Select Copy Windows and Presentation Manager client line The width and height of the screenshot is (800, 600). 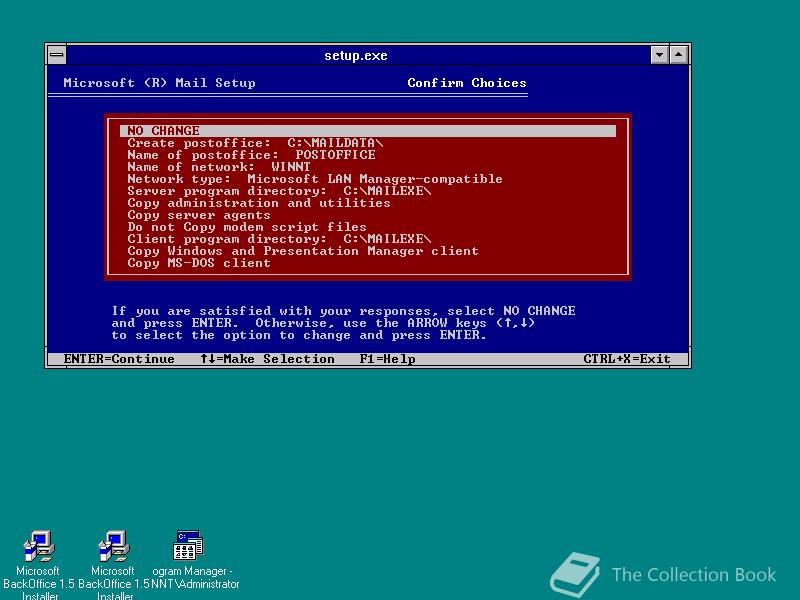coord(303,251)
